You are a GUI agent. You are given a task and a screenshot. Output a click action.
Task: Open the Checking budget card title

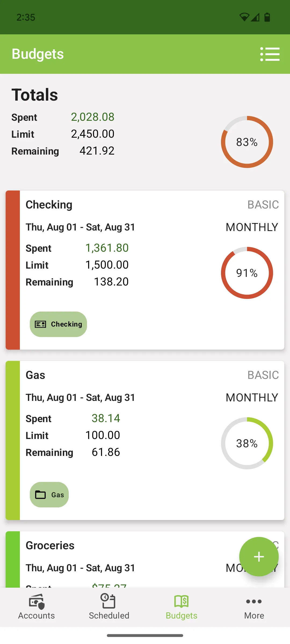pos(49,205)
